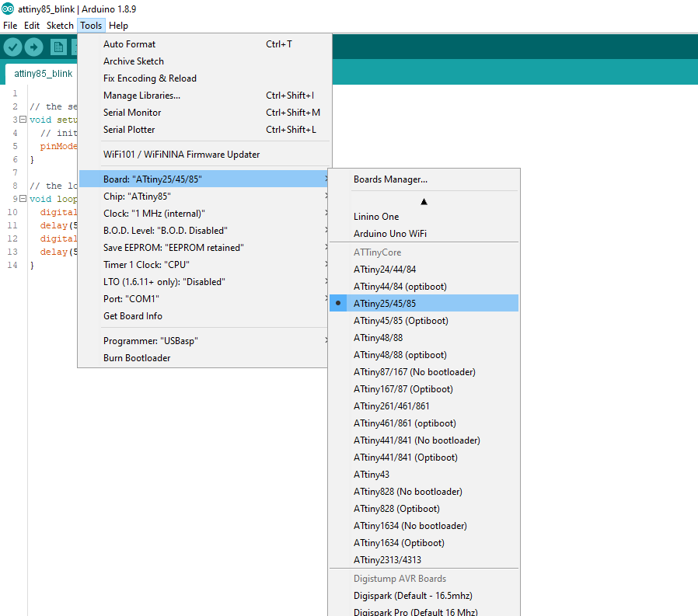The height and width of the screenshot is (616, 698).
Task: Select ATtiny87/167 (No bootloader) board
Action: (424, 372)
